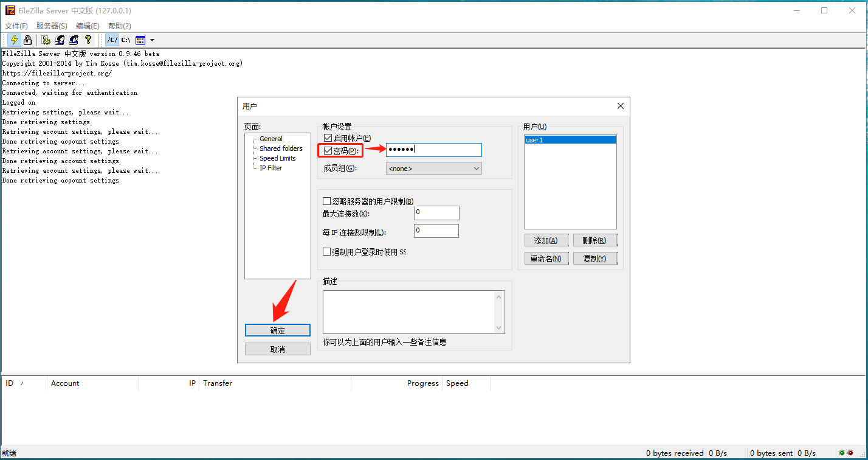Click the colored grid sorting toolbar icon

tap(140, 40)
